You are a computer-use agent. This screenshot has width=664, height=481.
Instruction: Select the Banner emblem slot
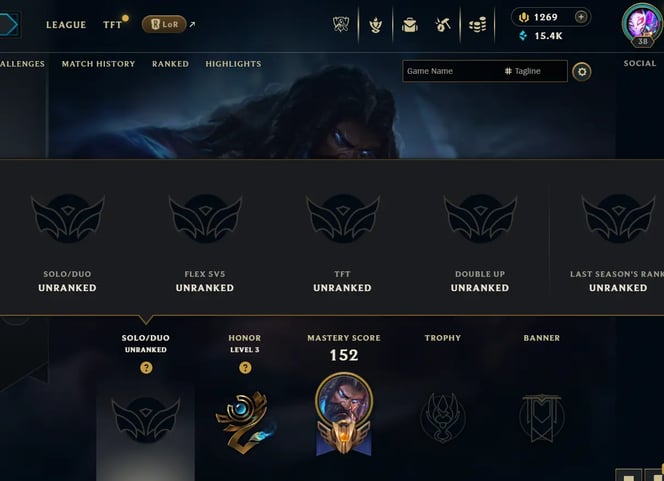click(x=542, y=417)
